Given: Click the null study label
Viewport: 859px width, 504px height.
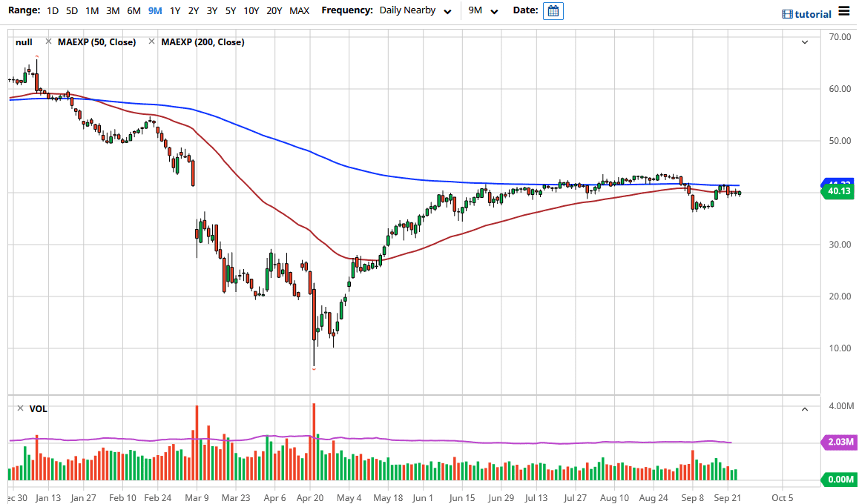Looking at the screenshot, I should click(24, 42).
